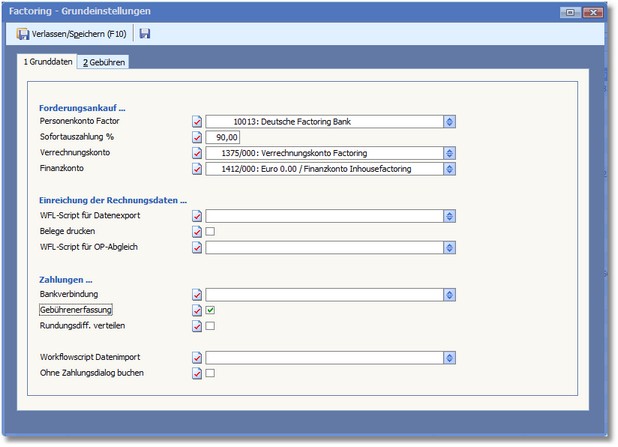The width and height of the screenshot is (618, 447).
Task: Open the Personenkonto Factor dropdown
Action: (x=450, y=121)
